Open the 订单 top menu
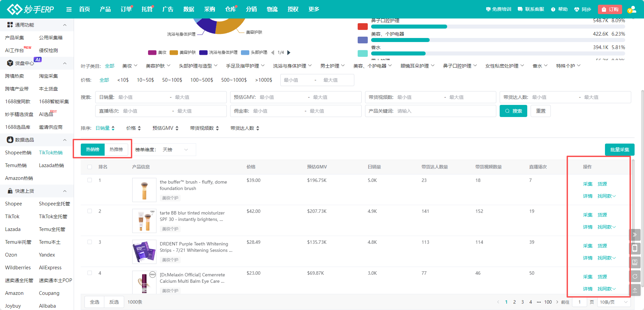This screenshot has width=644, height=310. 126,9
